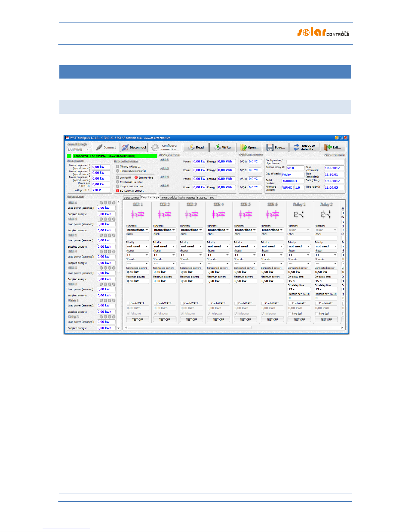Click Relay 1 On-delay time field
The width and height of the screenshot is (411, 532).
299,281
